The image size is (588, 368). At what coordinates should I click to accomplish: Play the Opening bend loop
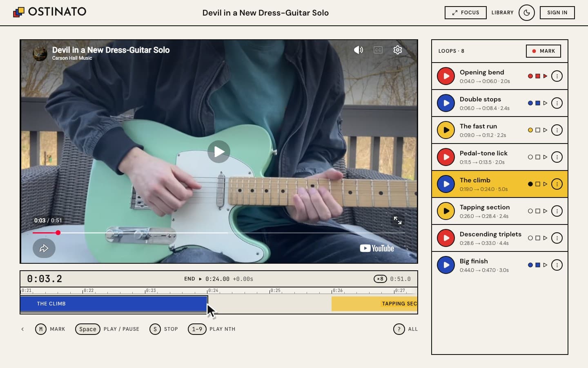(446, 76)
